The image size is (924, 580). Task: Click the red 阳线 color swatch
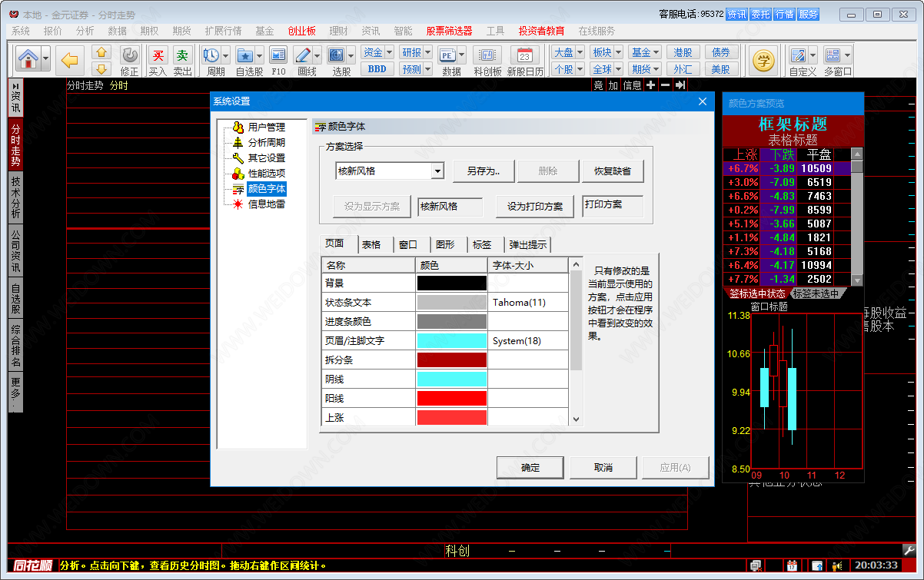[x=452, y=399]
